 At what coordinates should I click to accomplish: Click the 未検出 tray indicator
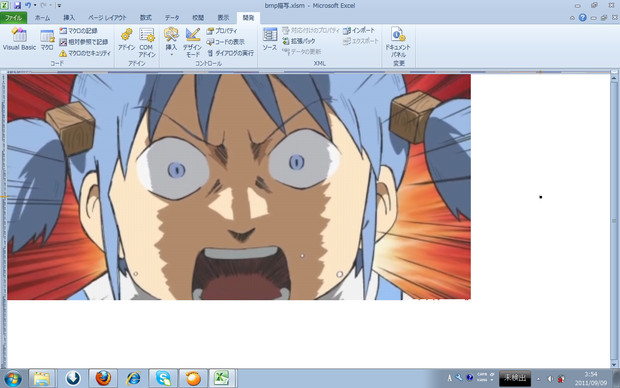click(515, 378)
